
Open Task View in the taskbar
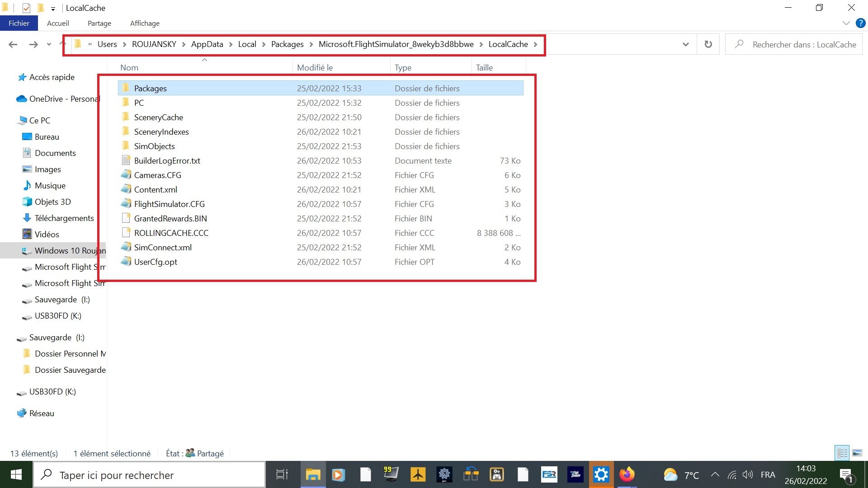point(282,474)
